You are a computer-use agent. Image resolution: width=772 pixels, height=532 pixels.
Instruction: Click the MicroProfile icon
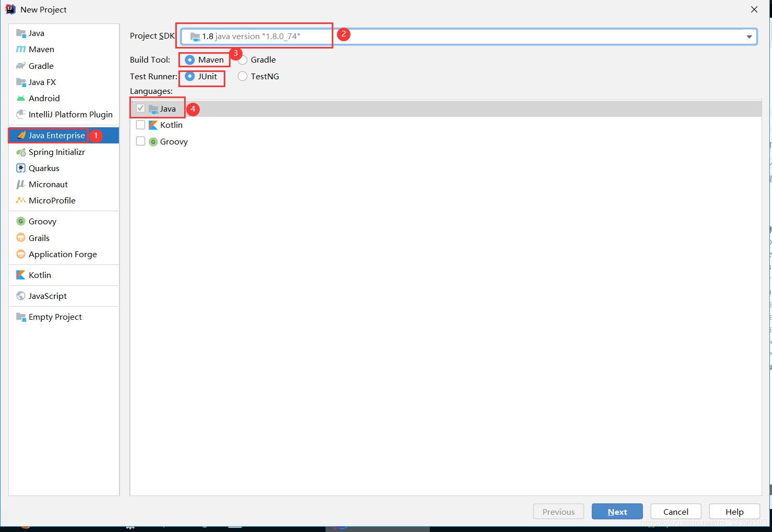pyautogui.click(x=21, y=200)
